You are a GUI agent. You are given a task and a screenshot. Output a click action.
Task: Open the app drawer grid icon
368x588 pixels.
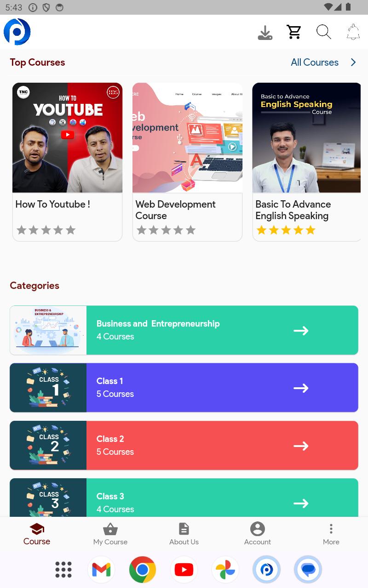[63, 570]
